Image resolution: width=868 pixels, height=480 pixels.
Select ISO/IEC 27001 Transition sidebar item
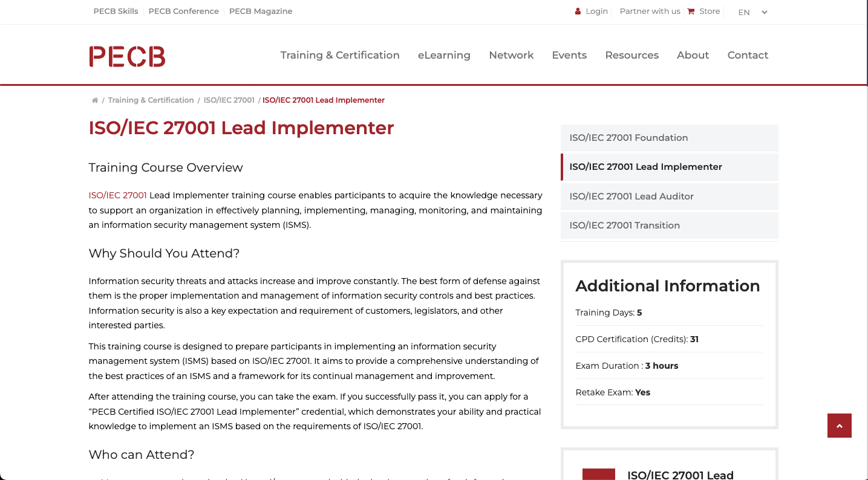click(x=669, y=225)
